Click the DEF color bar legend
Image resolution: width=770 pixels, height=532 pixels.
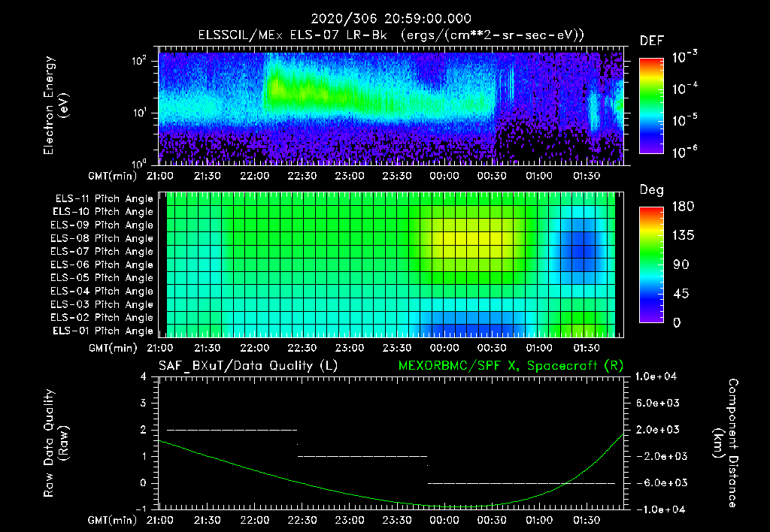click(651, 106)
